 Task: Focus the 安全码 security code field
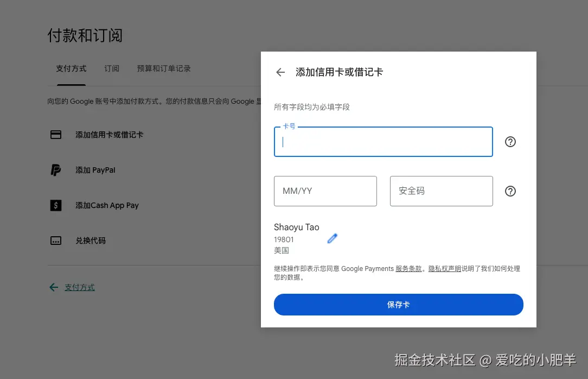pyautogui.click(x=442, y=191)
